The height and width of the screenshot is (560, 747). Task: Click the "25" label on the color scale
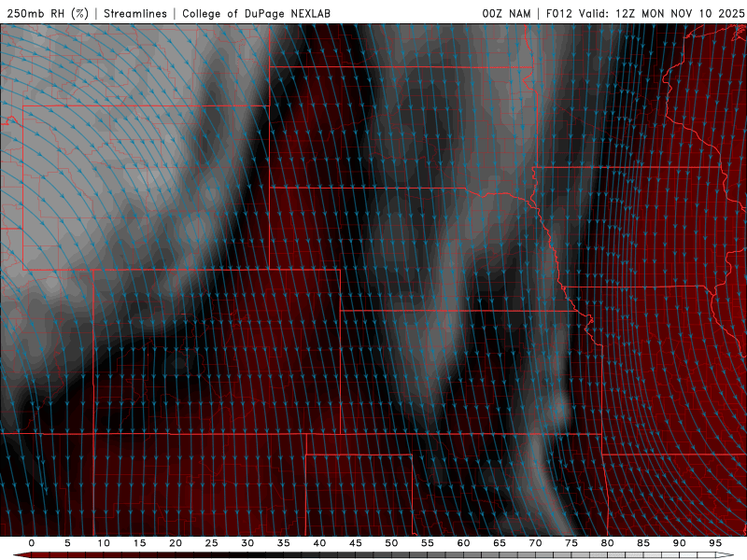coord(212,543)
